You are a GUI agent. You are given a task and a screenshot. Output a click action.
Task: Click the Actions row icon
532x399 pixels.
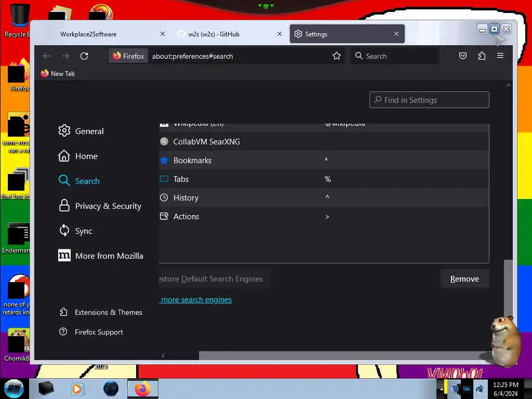click(x=164, y=216)
